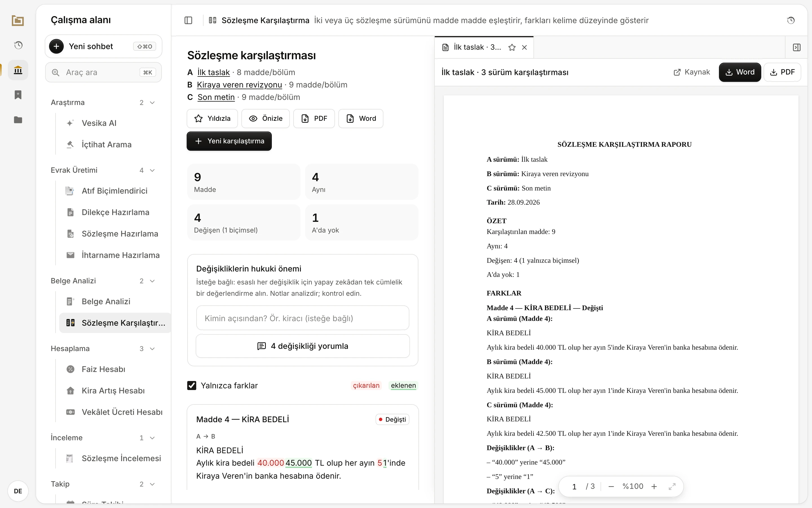Collapse the Belge Analizi section
Viewport: 812px width, 508px height.
(152, 281)
